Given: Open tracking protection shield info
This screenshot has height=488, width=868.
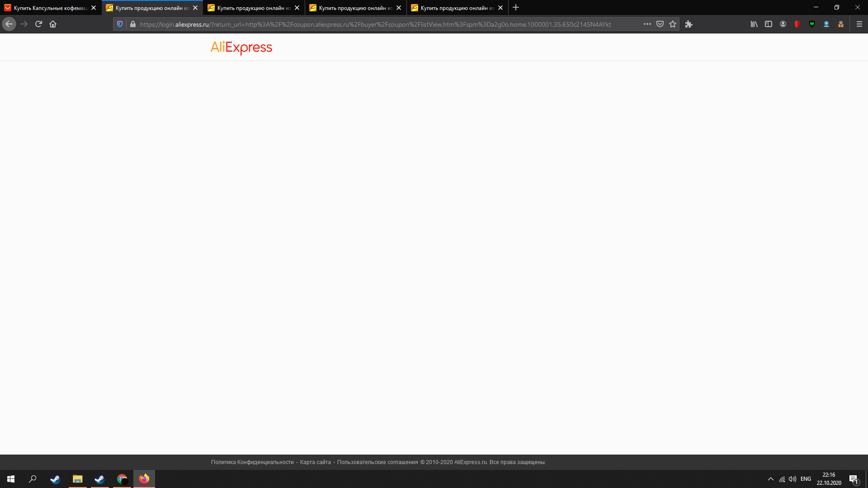Looking at the screenshot, I should coord(120,24).
